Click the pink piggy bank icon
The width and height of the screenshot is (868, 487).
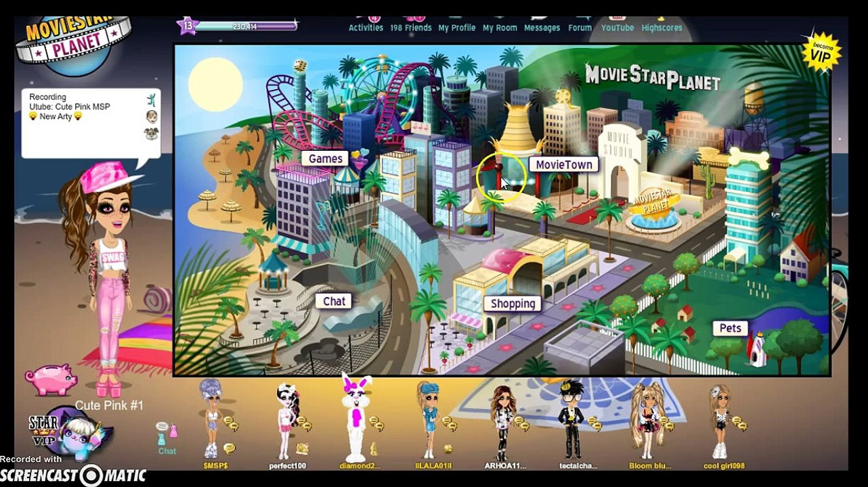(x=52, y=379)
